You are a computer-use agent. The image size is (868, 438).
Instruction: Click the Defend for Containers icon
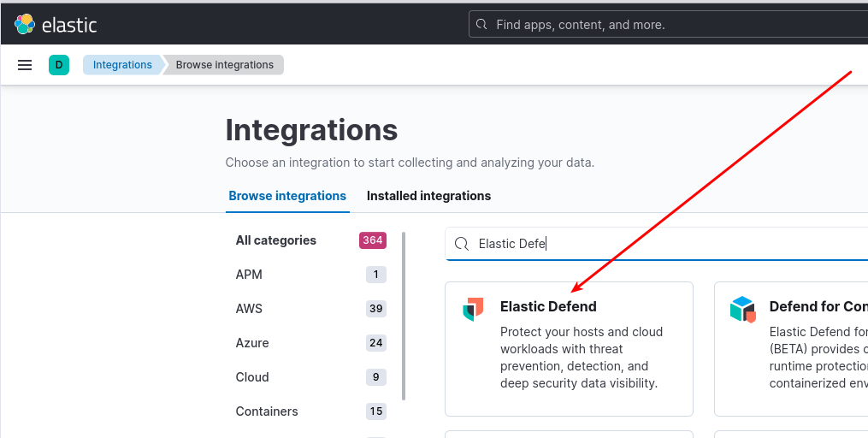742,309
